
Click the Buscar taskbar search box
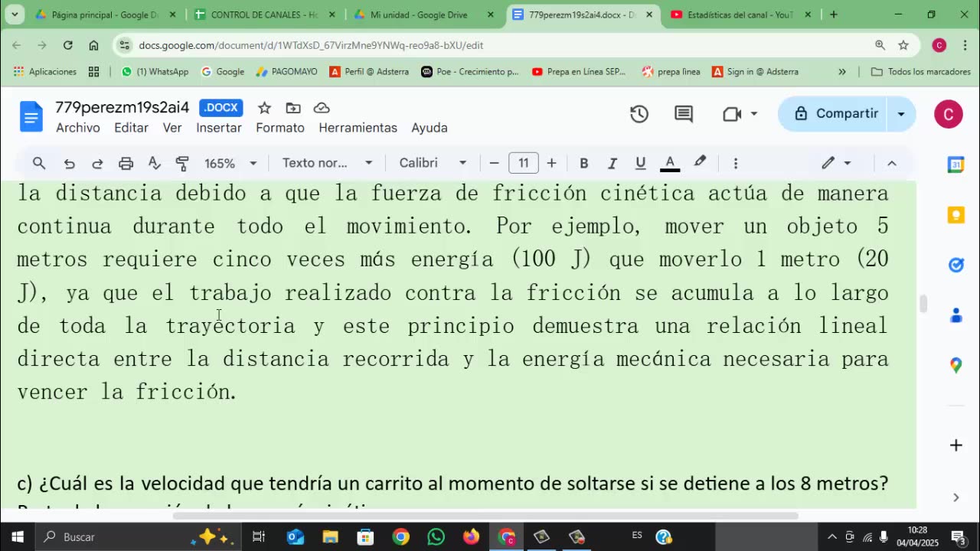click(x=139, y=537)
